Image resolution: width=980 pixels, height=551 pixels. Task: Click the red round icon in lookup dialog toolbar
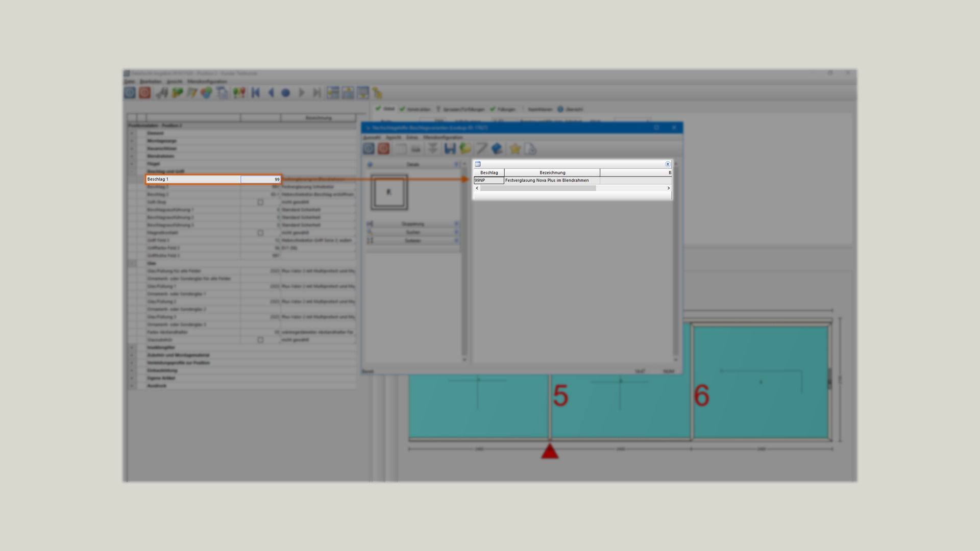point(383,148)
